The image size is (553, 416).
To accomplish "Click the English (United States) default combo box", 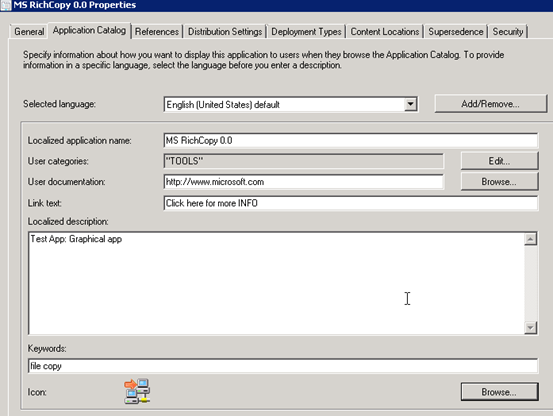I will coord(291,104).
